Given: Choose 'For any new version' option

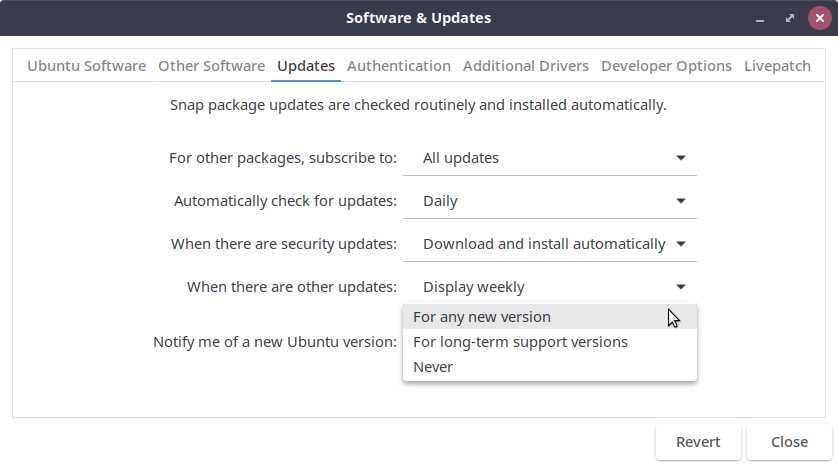Looking at the screenshot, I should coord(482,317).
